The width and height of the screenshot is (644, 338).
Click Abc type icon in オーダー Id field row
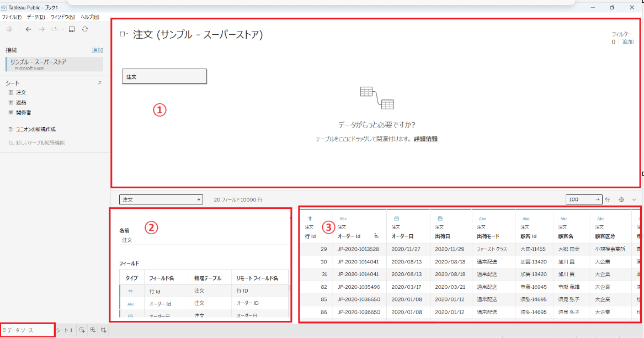point(131,304)
